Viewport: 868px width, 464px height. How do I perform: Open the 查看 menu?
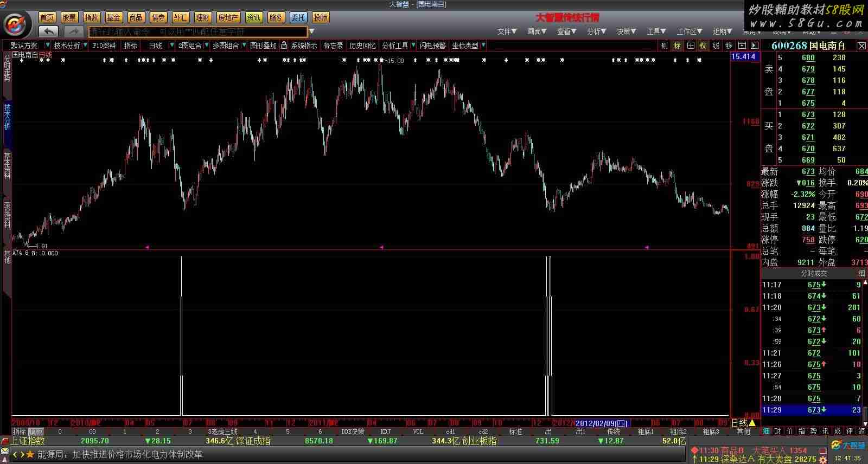[x=566, y=31]
